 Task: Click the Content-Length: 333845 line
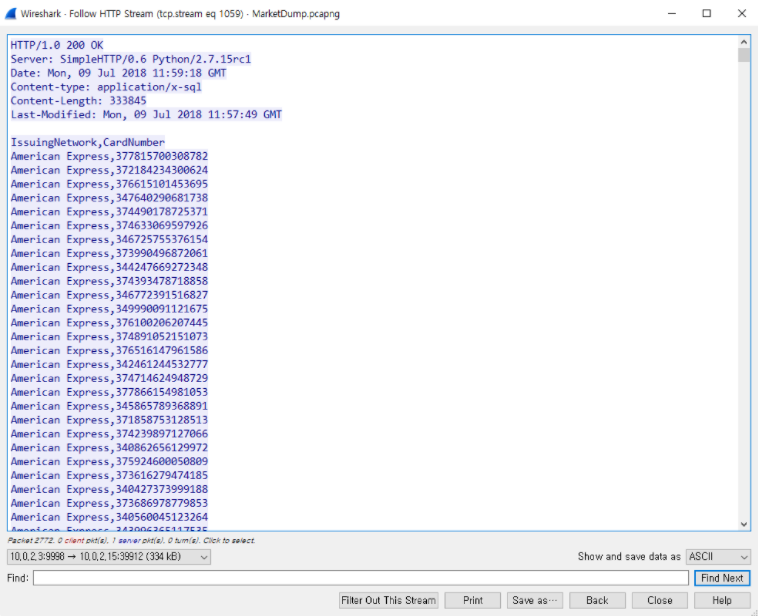point(78,101)
